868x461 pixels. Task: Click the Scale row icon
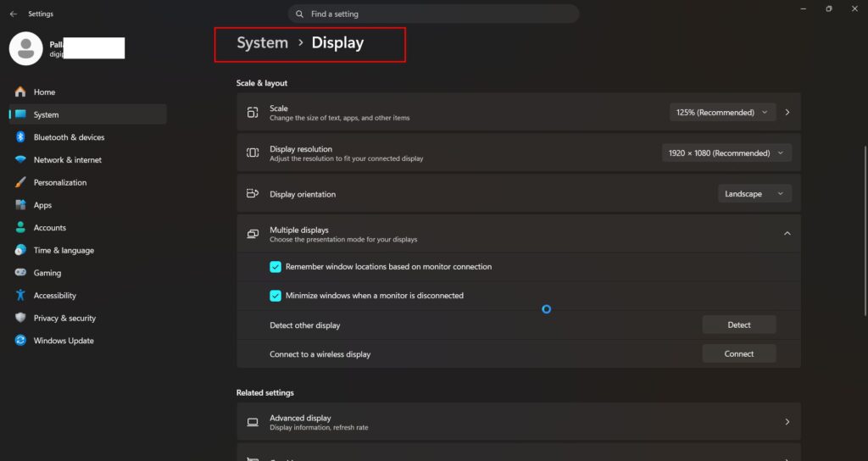253,113
